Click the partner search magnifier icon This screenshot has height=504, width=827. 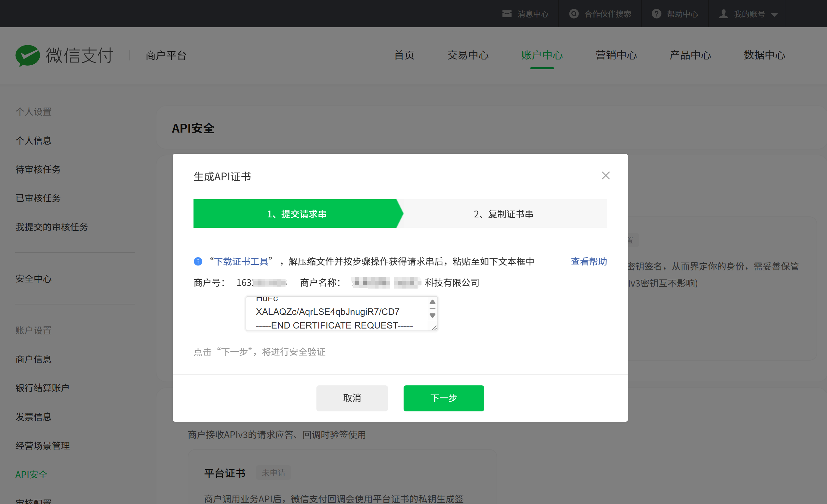(x=574, y=14)
